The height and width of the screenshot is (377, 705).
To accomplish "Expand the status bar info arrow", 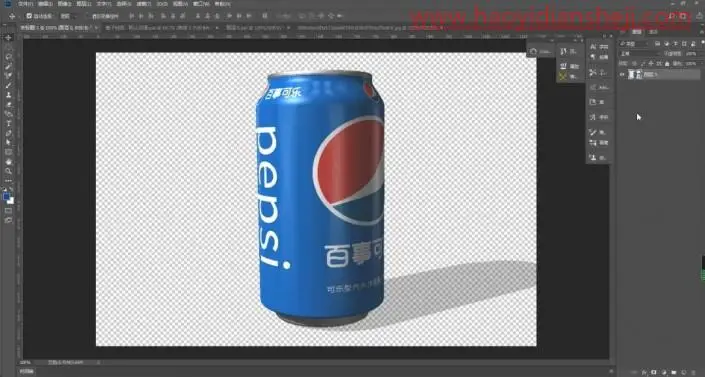I will pyautogui.click(x=98, y=362).
